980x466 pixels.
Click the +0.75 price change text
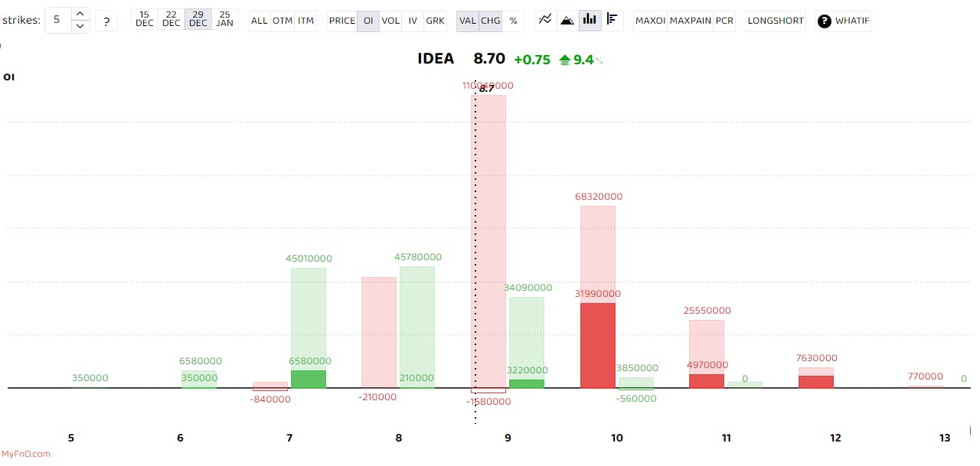pos(532,60)
